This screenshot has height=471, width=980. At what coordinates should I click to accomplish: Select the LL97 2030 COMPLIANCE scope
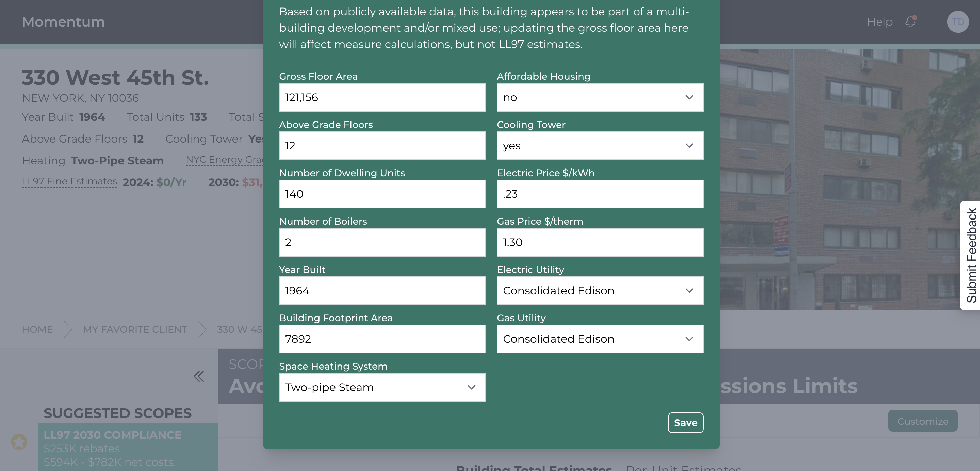tap(128, 447)
